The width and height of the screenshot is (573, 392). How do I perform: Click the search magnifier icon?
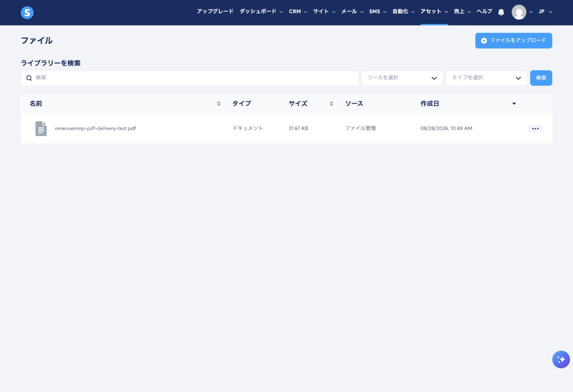tap(29, 78)
